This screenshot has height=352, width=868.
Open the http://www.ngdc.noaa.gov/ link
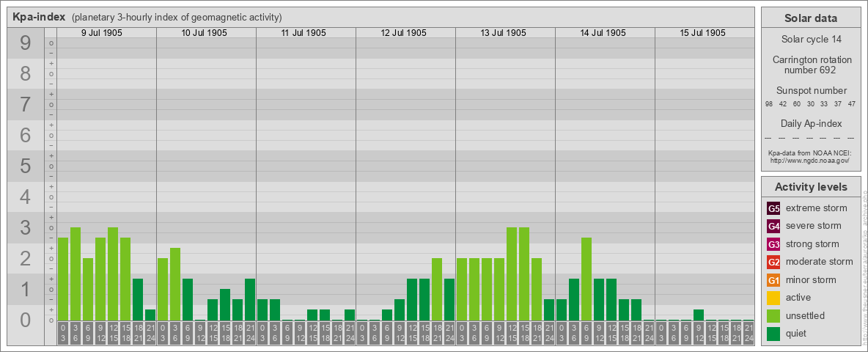pos(810,160)
